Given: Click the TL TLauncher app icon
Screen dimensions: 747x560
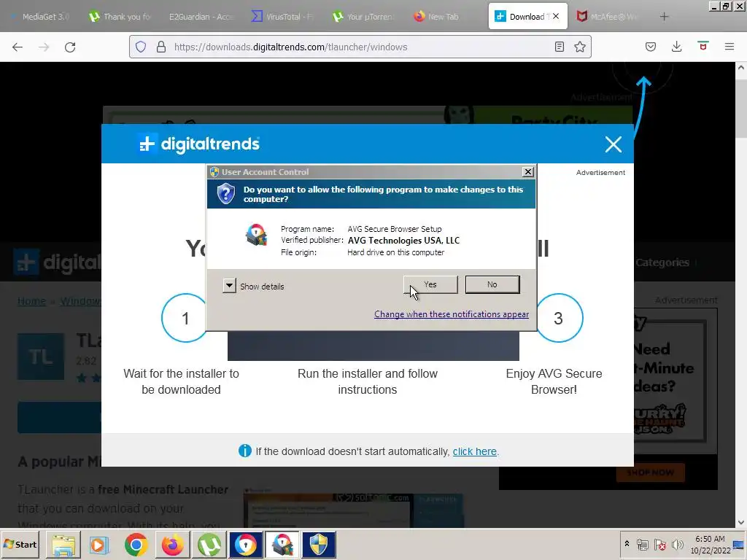Looking at the screenshot, I should 41,356.
